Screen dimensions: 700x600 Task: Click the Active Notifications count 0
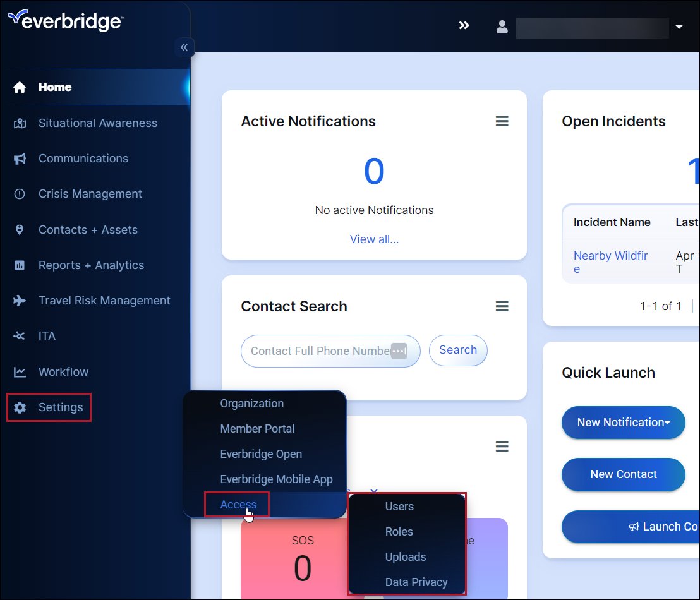point(374,171)
